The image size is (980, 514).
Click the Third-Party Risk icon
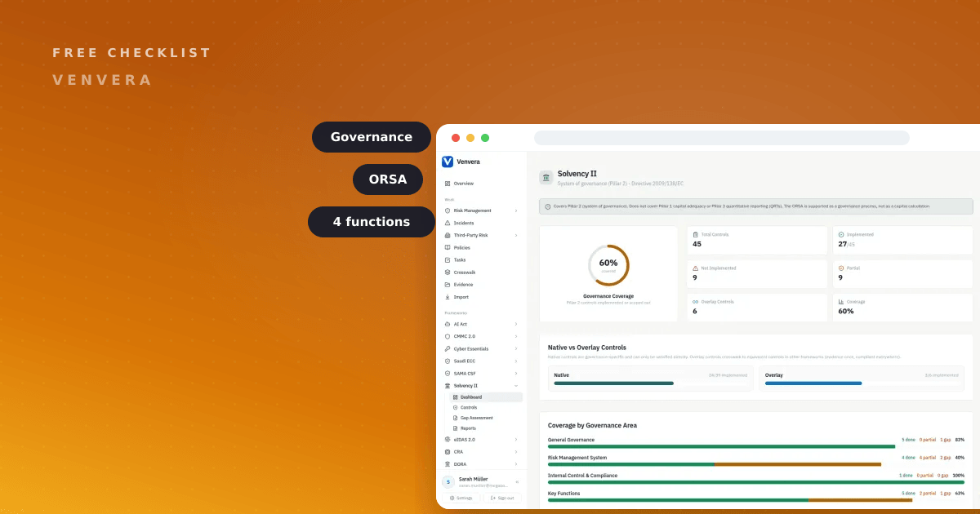click(x=448, y=235)
